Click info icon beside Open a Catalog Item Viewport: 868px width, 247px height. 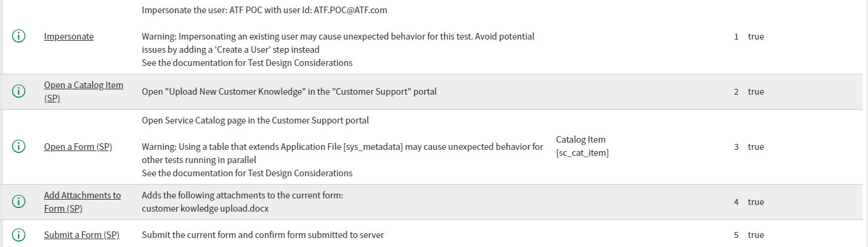19,91
